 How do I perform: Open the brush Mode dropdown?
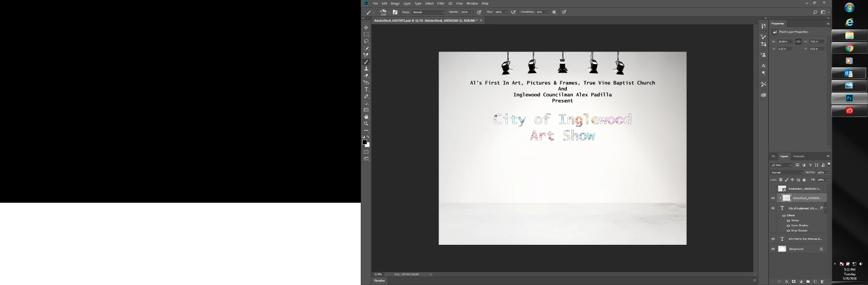point(428,12)
